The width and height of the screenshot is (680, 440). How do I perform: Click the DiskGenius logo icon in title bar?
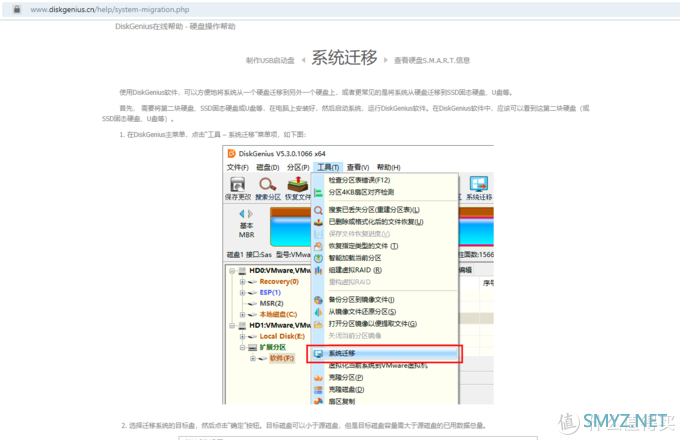tap(232, 153)
